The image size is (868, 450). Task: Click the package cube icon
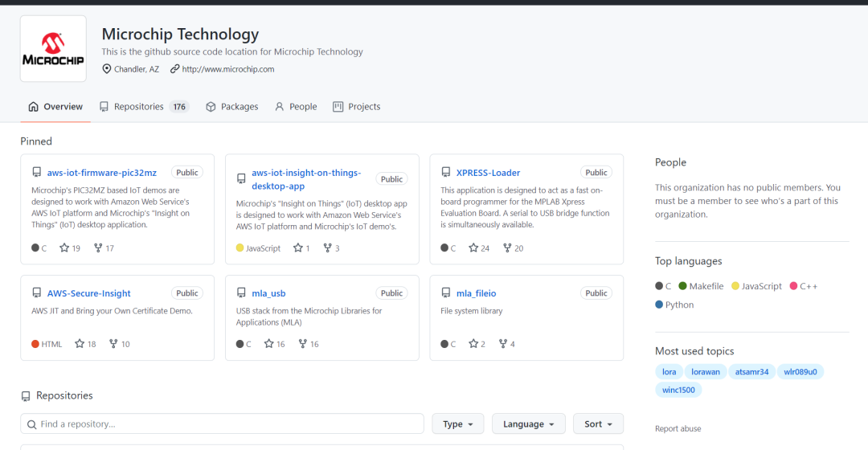(x=211, y=106)
